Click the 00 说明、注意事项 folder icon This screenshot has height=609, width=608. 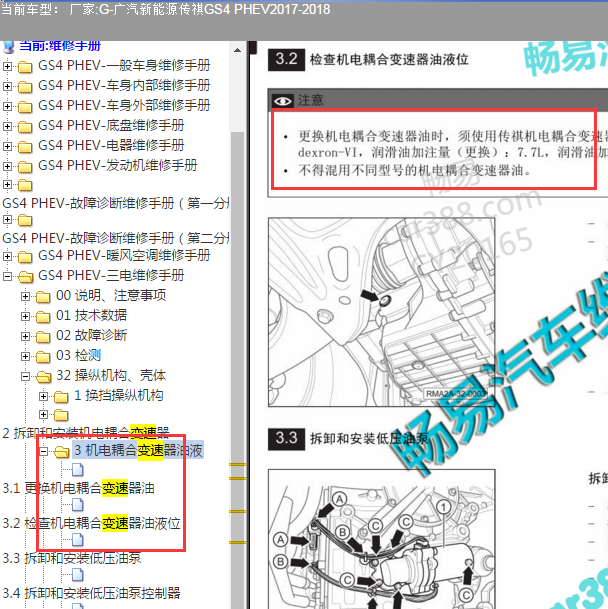(43, 297)
